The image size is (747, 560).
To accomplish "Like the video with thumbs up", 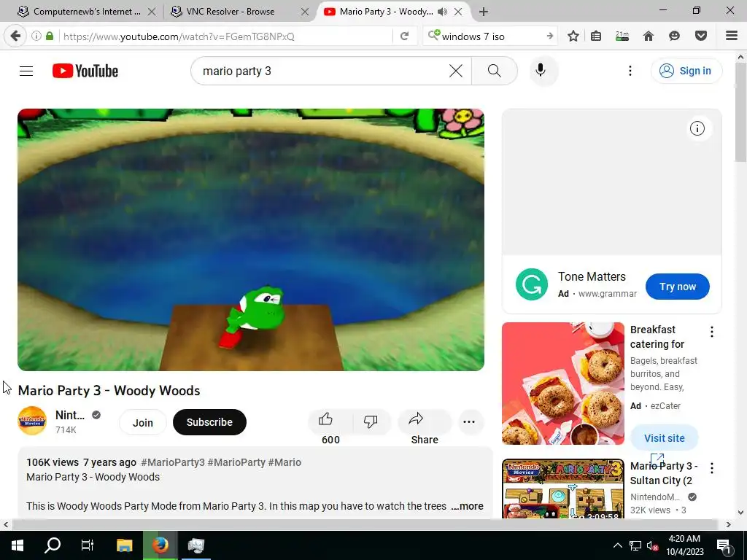I will pyautogui.click(x=330, y=422).
